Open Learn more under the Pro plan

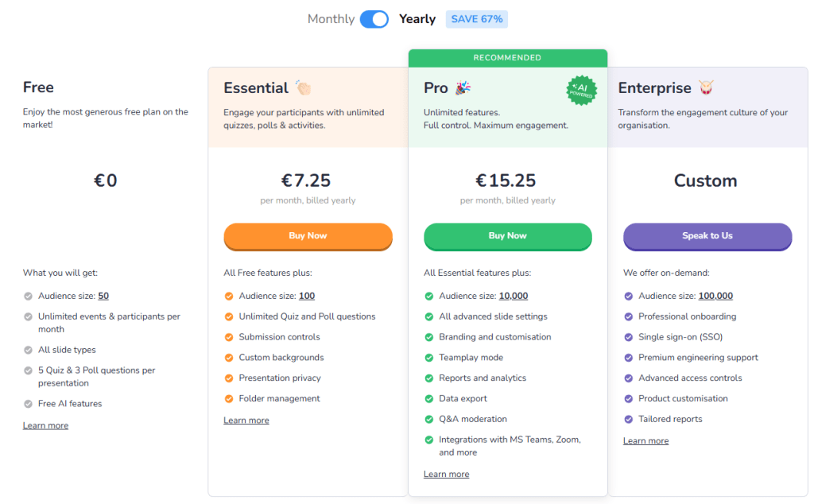[x=446, y=475]
